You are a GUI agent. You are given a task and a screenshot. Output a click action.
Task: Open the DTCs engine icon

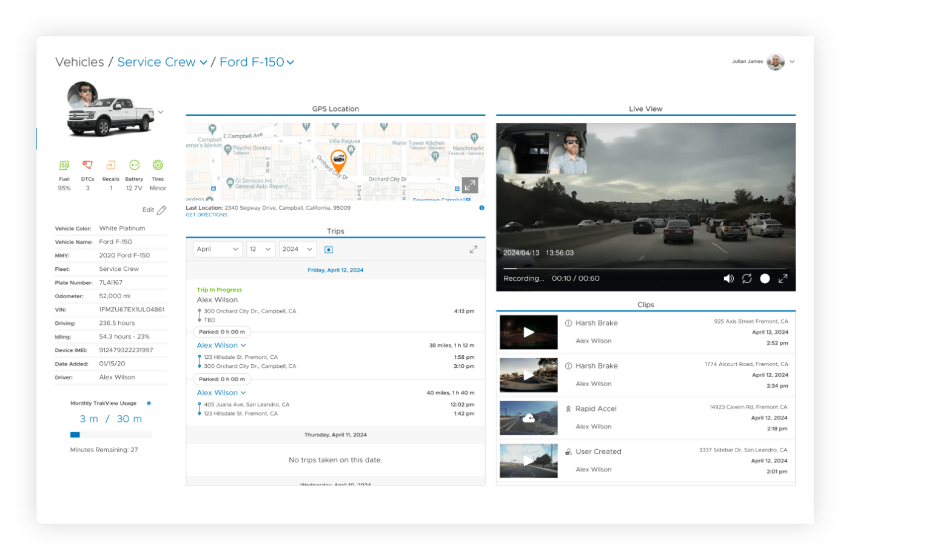87,165
